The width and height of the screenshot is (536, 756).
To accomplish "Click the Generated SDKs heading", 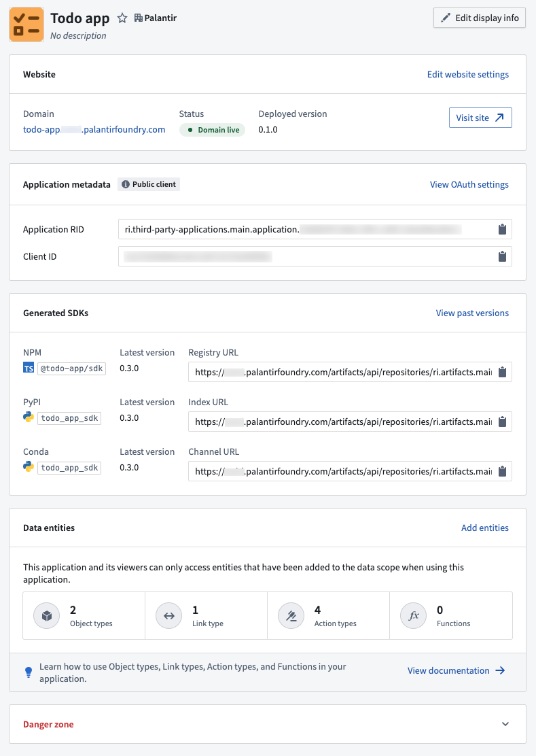I will 56,313.
